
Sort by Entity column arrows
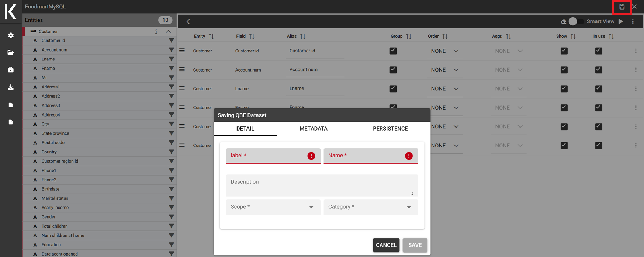pyautogui.click(x=211, y=36)
